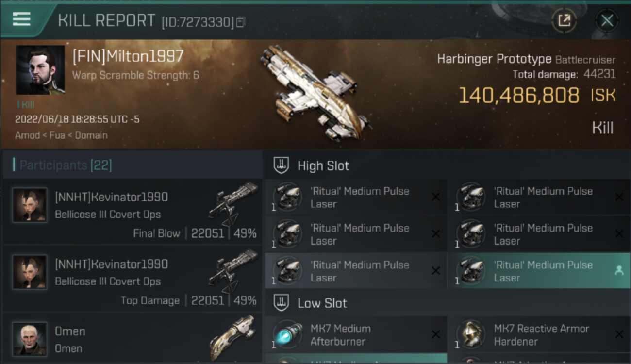631x364 pixels.
Task: Open the Omen pilot's portrait
Action: [x=30, y=339]
